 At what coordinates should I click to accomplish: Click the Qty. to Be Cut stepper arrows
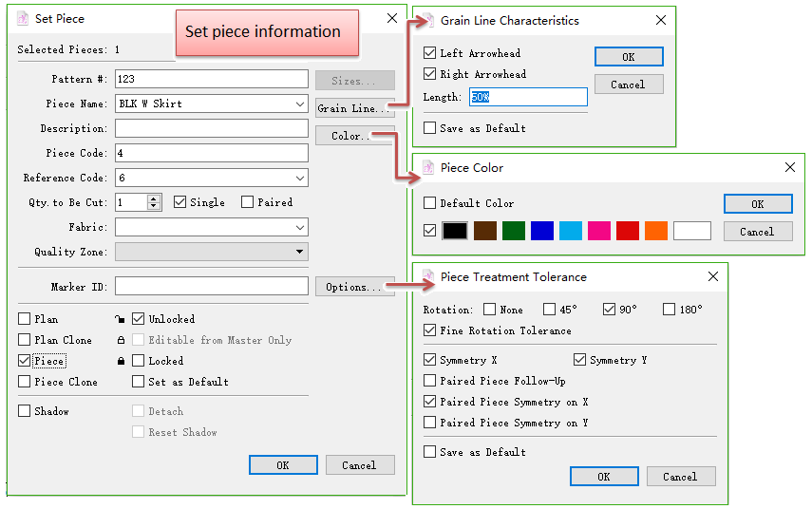[154, 202]
